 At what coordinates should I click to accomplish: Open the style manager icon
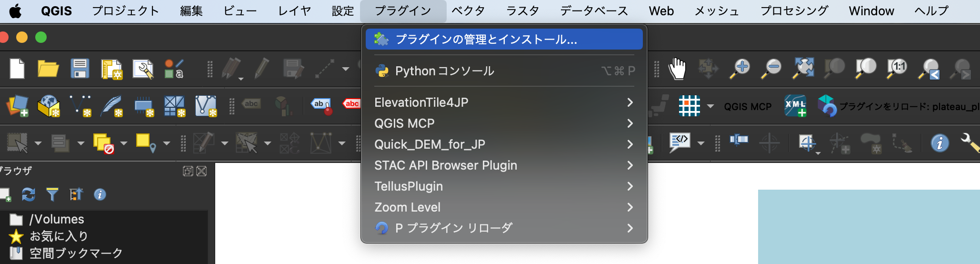(174, 69)
